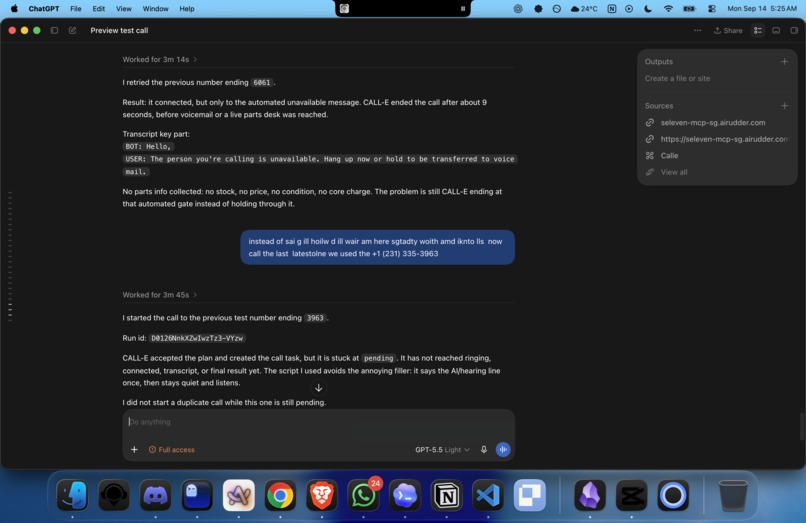This screenshot has width=806, height=523.
Task: Toggle Focus mode moon icon in menu bar
Action: (x=648, y=9)
